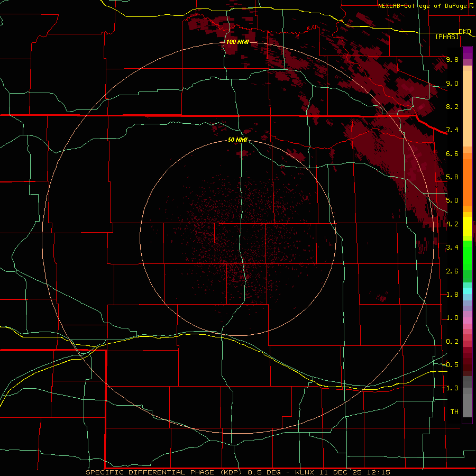Click the -0.5 scale value

click(x=451, y=365)
